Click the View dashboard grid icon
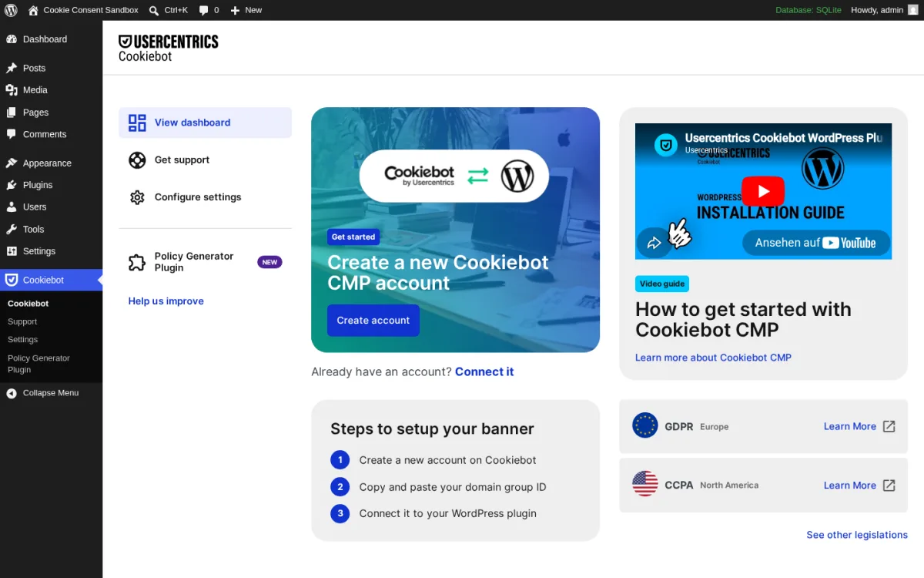Screen dimensions: 924x578 pyautogui.click(x=137, y=123)
